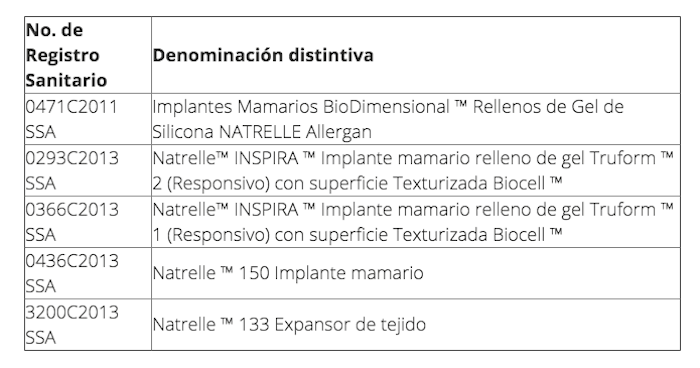Click the word 'Sanitario' in header
The image size is (700, 368).
(x=66, y=80)
